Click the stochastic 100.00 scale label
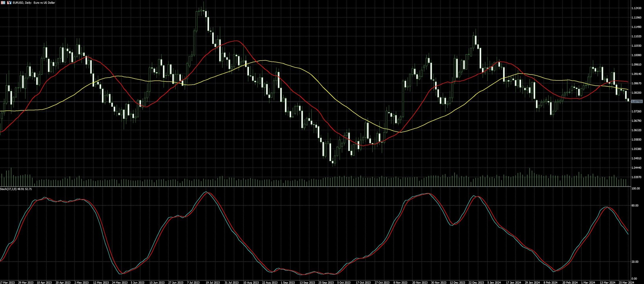644x284 pixels. (635, 189)
